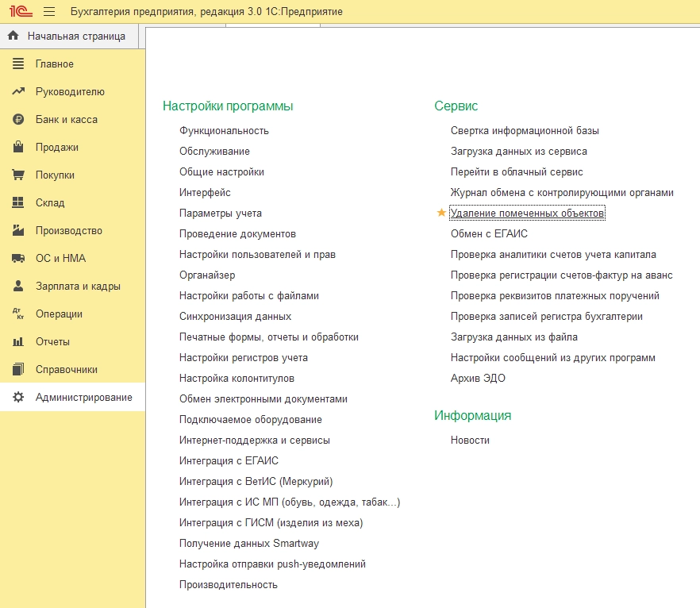Open the Обслуживание link
Image resolution: width=700 pixels, height=608 pixels.
coord(214,152)
